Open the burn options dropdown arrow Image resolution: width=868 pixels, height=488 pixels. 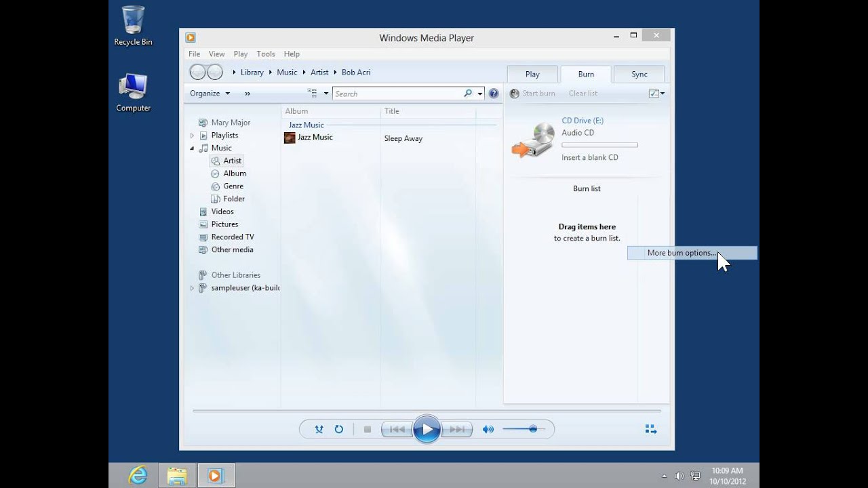tap(663, 94)
